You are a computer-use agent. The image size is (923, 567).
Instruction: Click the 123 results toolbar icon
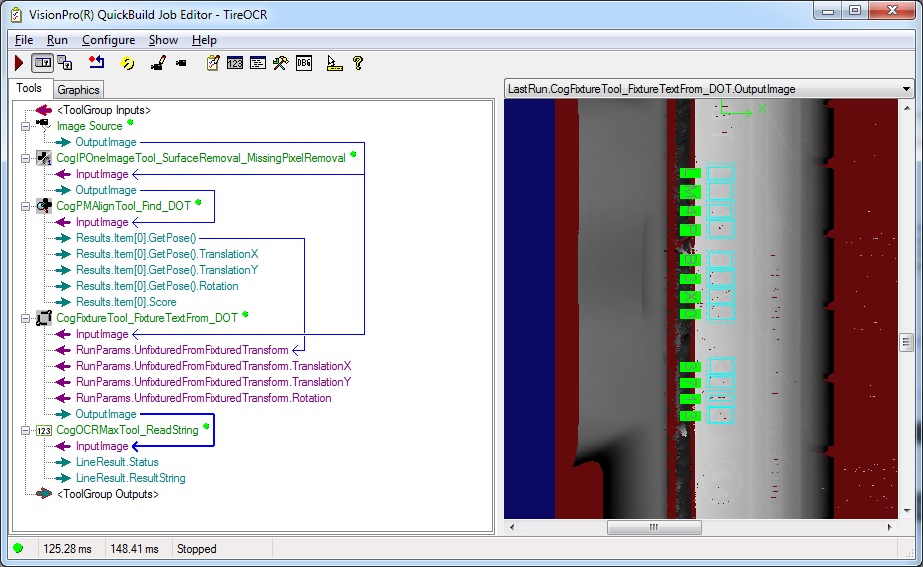[x=235, y=63]
